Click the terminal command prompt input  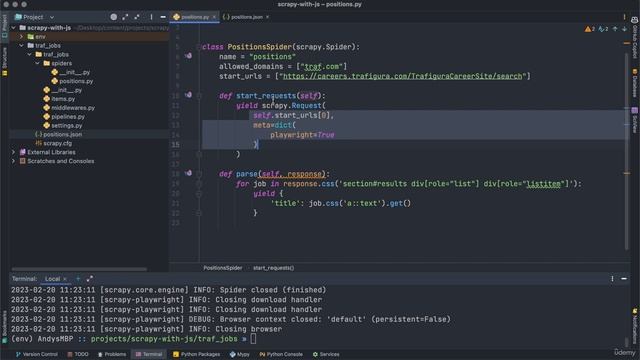pyautogui.click(x=253, y=339)
